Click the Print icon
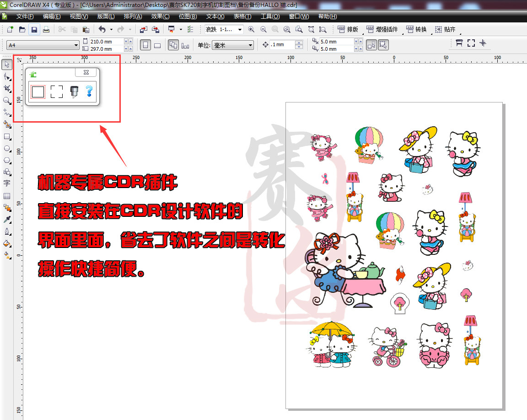 click(x=46, y=30)
